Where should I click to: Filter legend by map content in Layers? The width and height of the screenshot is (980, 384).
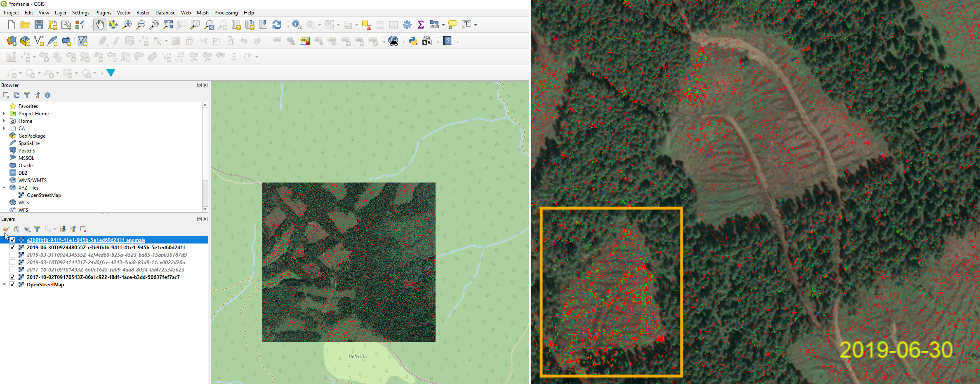point(37,229)
